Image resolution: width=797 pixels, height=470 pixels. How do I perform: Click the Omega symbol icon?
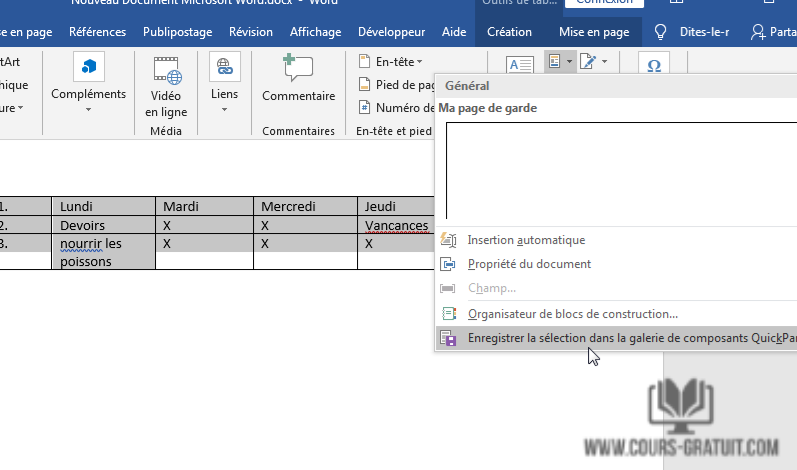pyautogui.click(x=654, y=66)
